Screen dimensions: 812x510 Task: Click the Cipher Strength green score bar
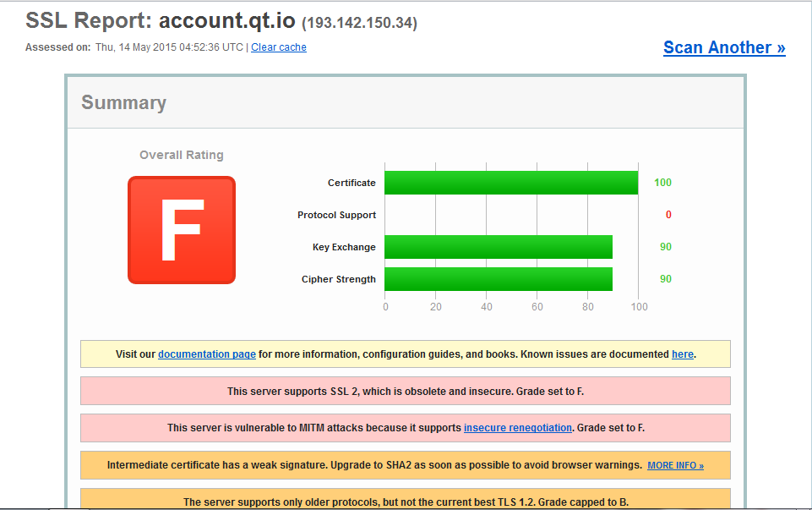pyautogui.click(x=499, y=279)
